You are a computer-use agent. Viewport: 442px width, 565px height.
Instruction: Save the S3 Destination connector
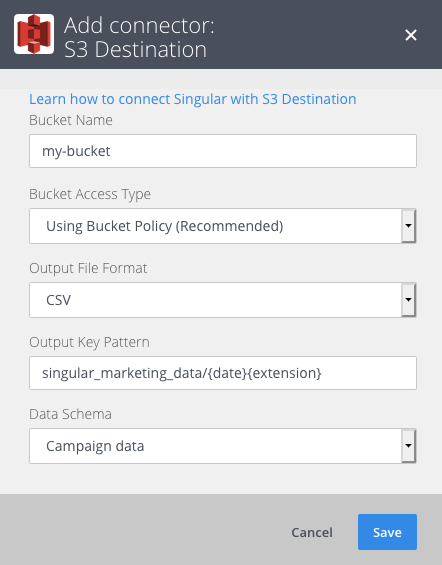click(387, 532)
